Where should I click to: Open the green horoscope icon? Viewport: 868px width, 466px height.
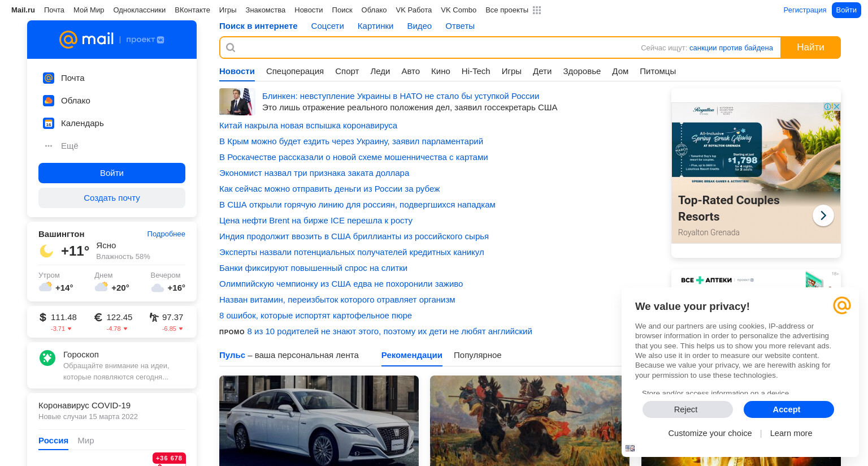47,357
